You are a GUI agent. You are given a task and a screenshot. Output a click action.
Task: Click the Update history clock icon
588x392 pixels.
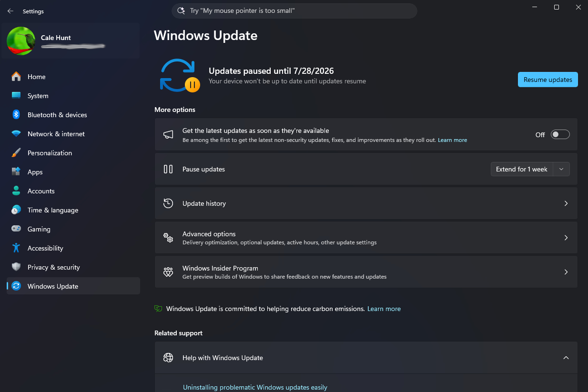click(168, 203)
